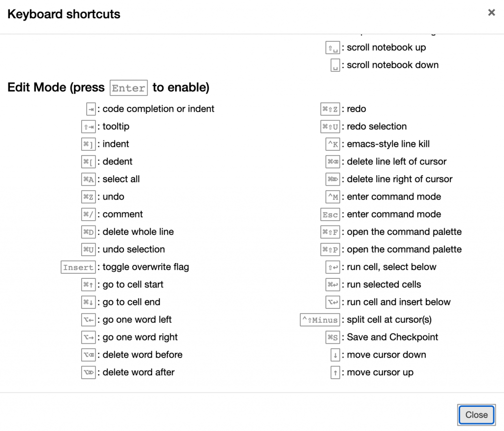Screen dimensions: 504x431
Task: Click the ⌘A select all keycap
Action: [89, 179]
